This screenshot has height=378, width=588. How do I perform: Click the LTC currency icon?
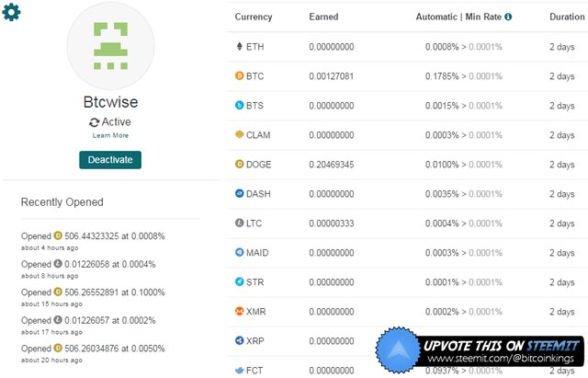239,223
